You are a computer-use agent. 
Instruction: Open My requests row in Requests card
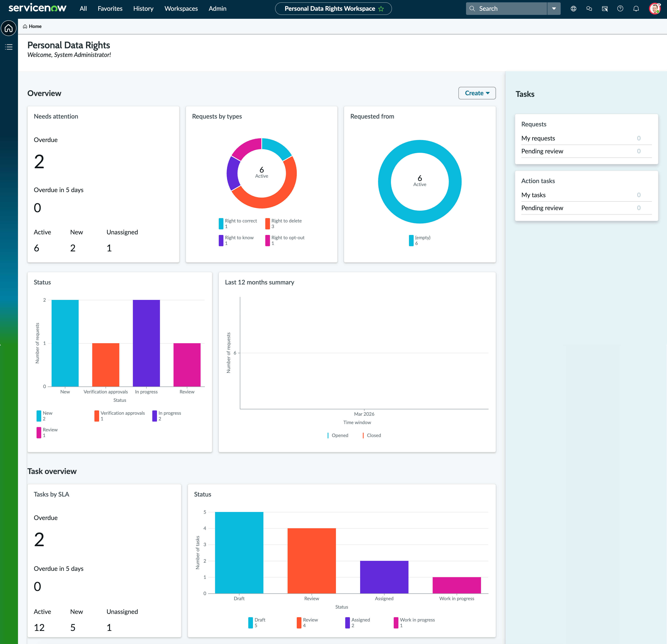coord(586,138)
